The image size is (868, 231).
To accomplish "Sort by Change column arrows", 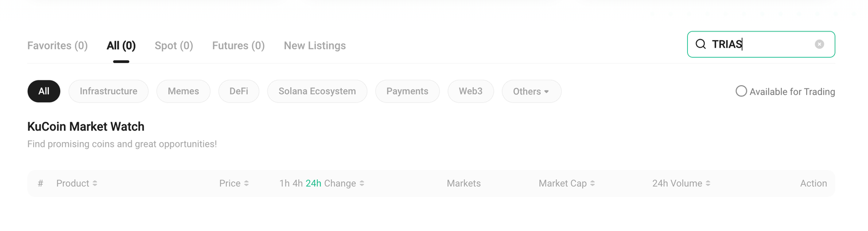I will 362,183.
